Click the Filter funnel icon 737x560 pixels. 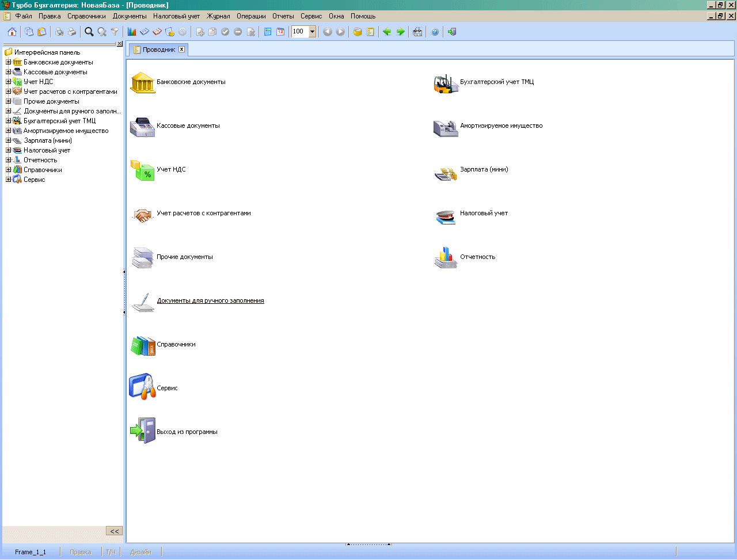115,32
